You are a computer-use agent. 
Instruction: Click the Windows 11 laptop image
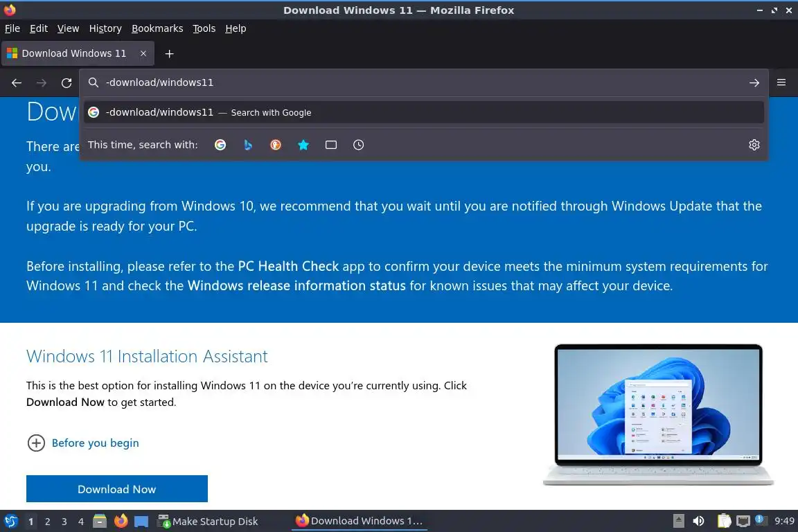658,415
